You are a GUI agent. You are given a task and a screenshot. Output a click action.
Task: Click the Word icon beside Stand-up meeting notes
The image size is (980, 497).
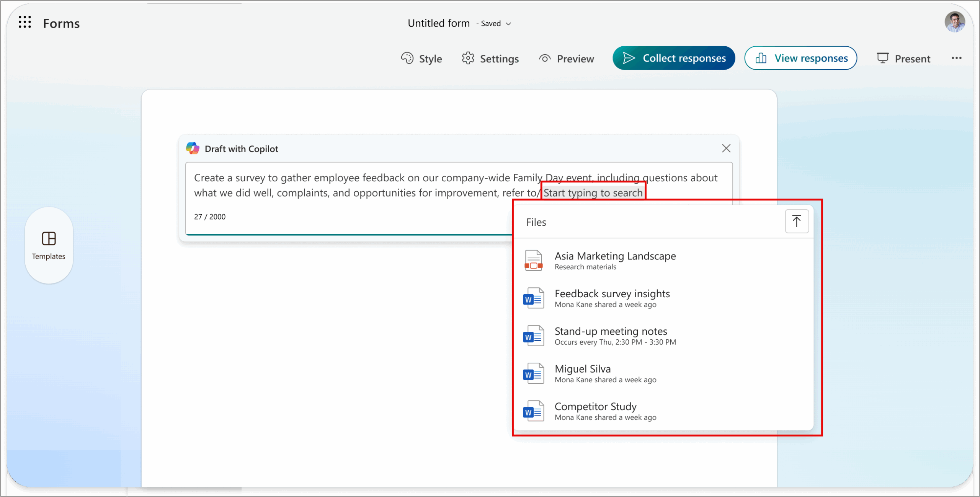click(533, 336)
